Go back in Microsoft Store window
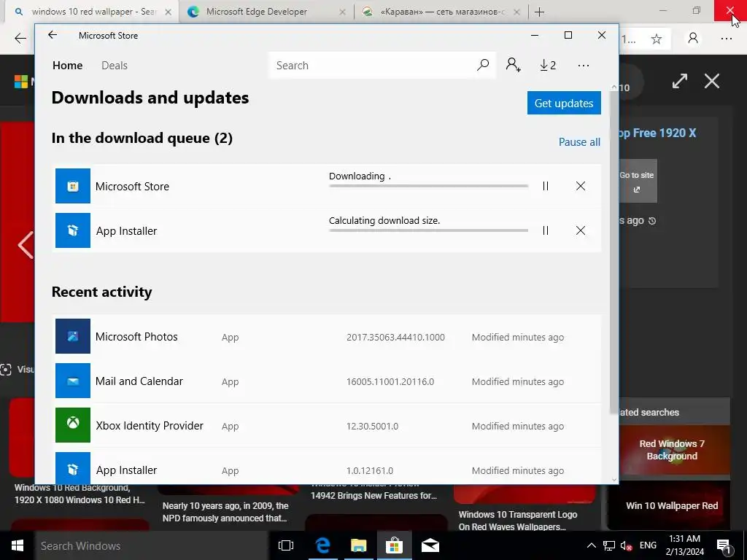This screenshot has height=560, width=747. [53, 35]
